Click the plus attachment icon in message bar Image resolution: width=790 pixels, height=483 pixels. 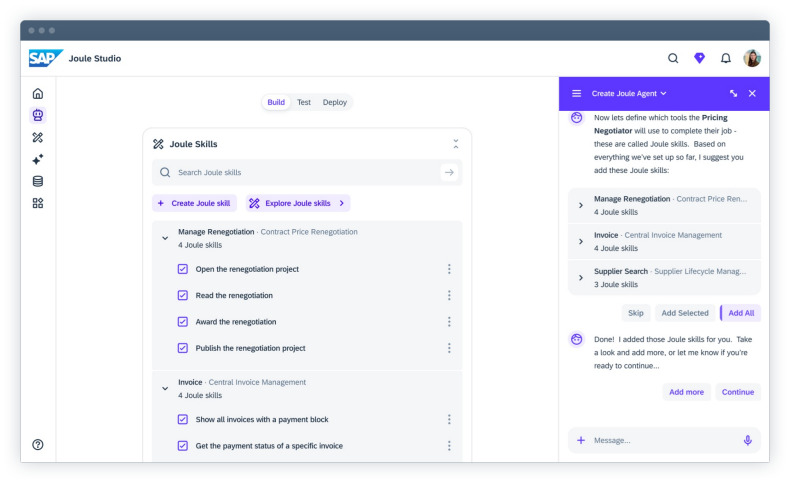click(x=581, y=440)
